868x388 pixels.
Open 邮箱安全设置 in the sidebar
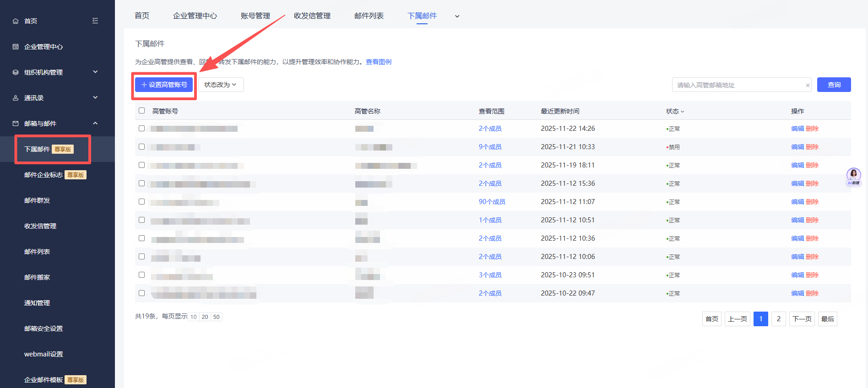(43, 329)
